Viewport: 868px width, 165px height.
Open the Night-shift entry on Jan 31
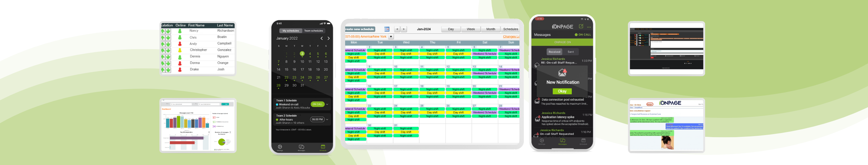(406, 136)
